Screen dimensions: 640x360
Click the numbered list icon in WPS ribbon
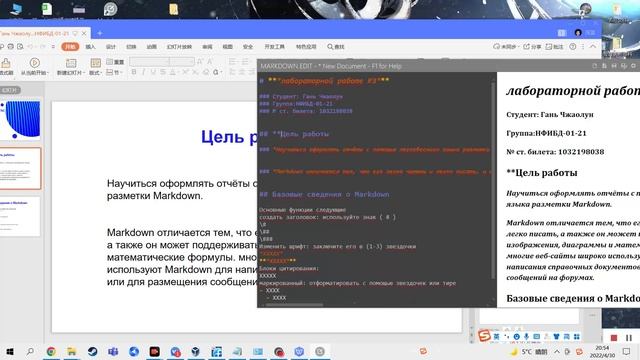pos(245,61)
